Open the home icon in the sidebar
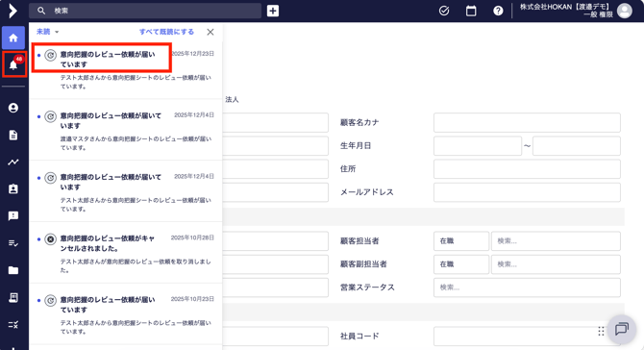644x350 pixels. tap(13, 37)
